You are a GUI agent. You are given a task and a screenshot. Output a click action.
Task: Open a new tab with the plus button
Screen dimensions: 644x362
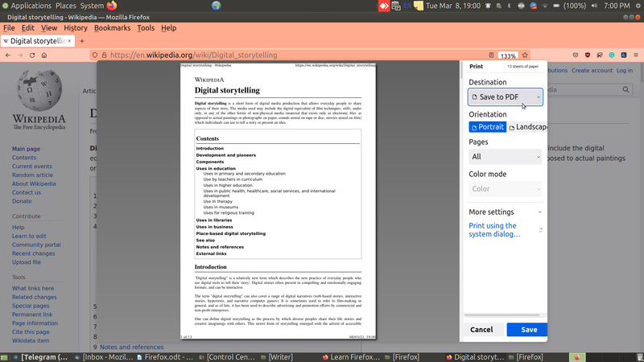point(82,41)
